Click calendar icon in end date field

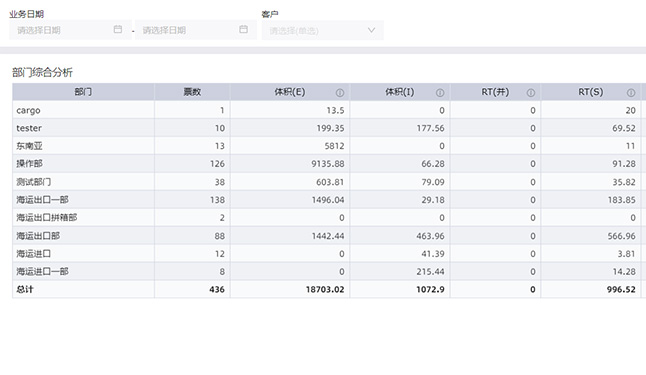[x=243, y=29]
